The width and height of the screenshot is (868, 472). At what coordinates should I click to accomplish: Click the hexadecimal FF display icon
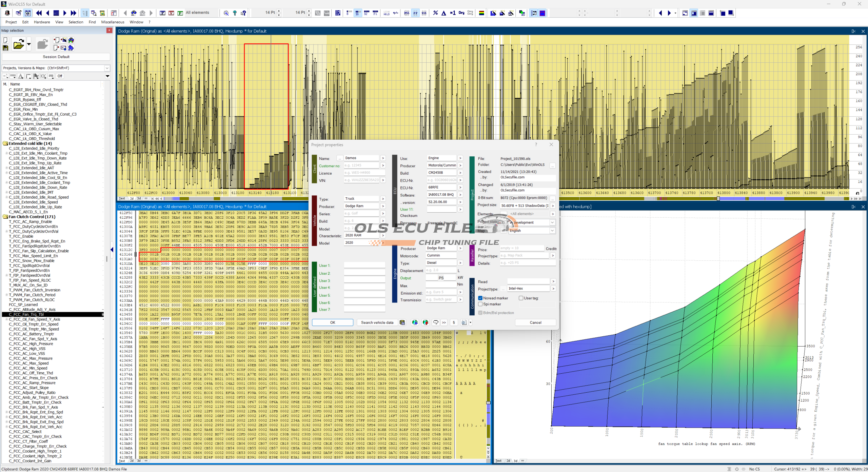pos(415,13)
